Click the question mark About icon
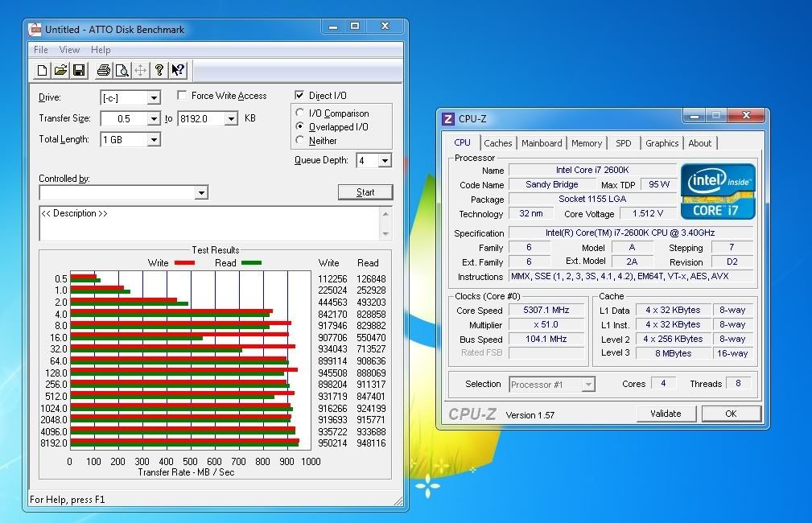This screenshot has width=812, height=523. tap(159, 71)
